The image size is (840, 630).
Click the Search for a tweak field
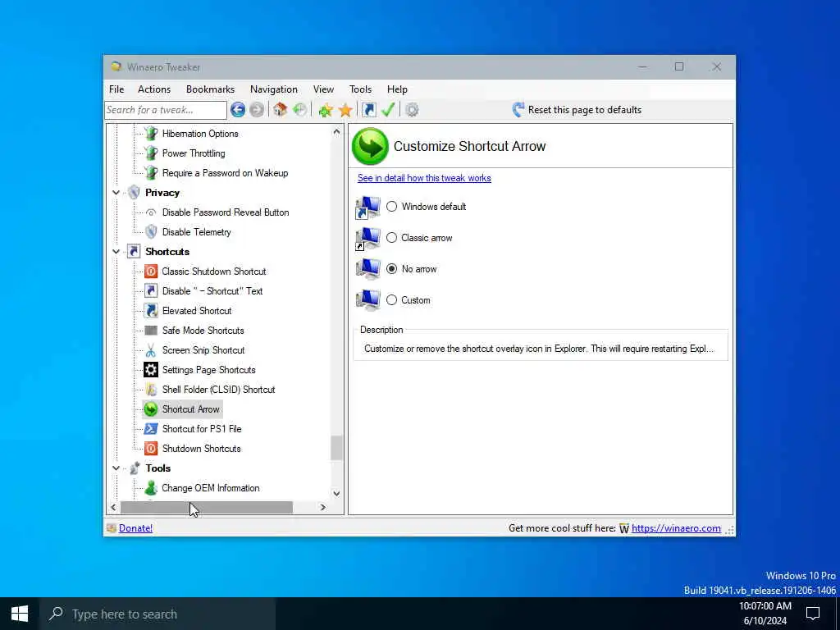pos(166,110)
